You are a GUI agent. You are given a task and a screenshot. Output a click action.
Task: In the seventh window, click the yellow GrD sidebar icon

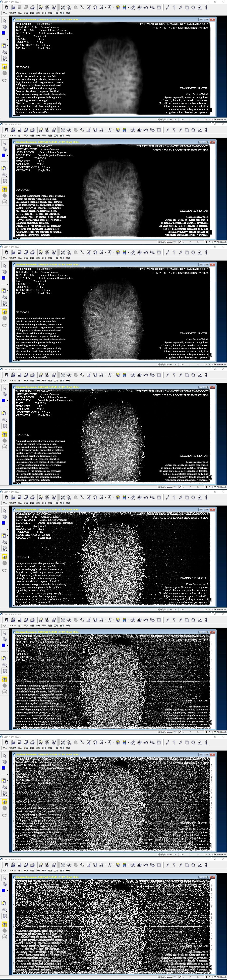point(4,802)
